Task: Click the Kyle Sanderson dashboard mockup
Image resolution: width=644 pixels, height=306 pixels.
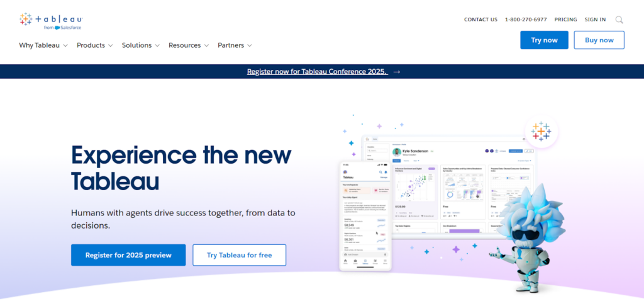Action: [x=448, y=187]
